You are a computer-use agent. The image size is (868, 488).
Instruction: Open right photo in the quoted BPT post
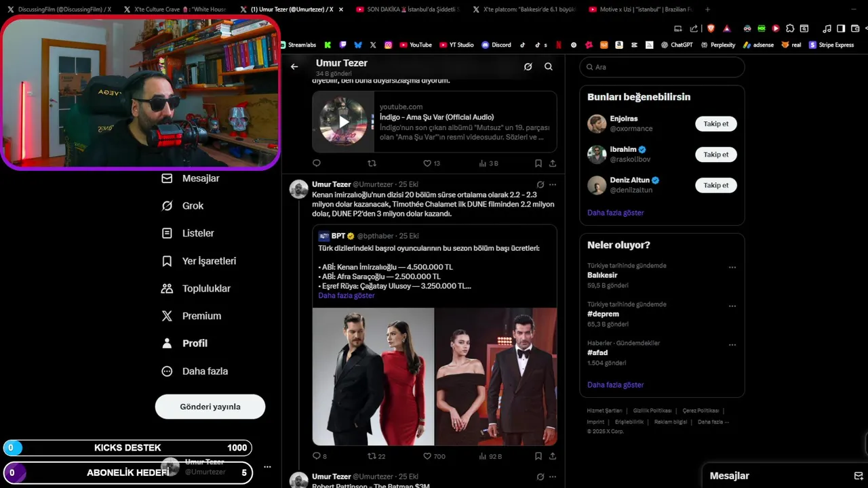(x=496, y=376)
